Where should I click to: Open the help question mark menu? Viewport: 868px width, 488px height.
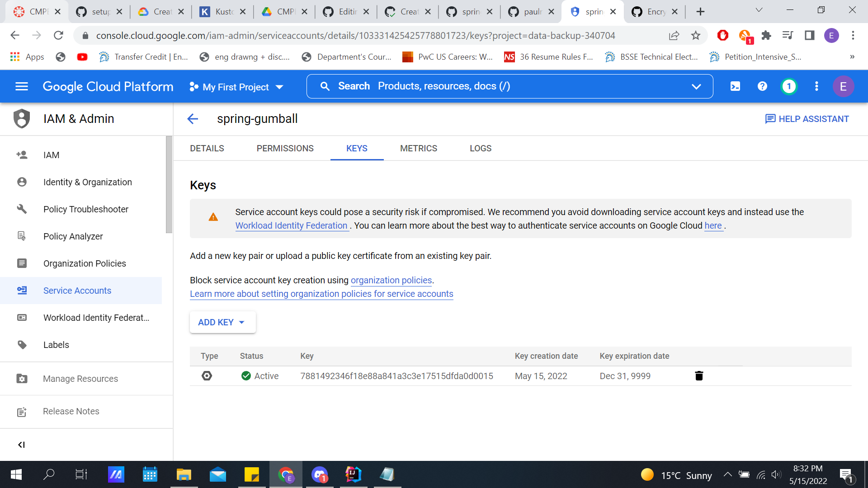(762, 86)
